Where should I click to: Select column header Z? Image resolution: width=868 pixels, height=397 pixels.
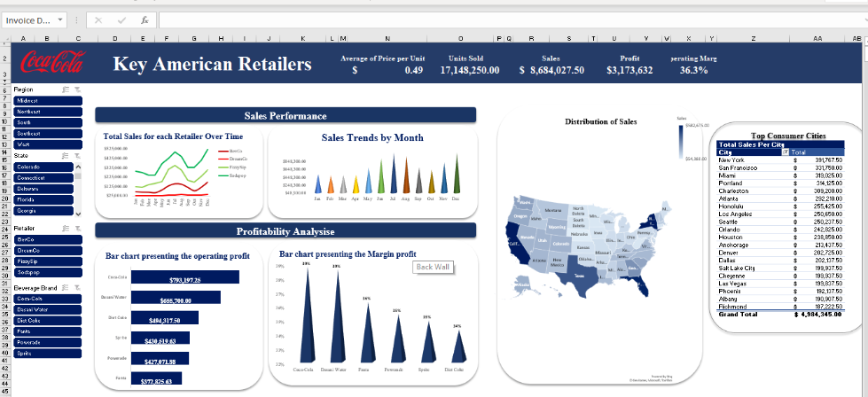click(x=754, y=39)
